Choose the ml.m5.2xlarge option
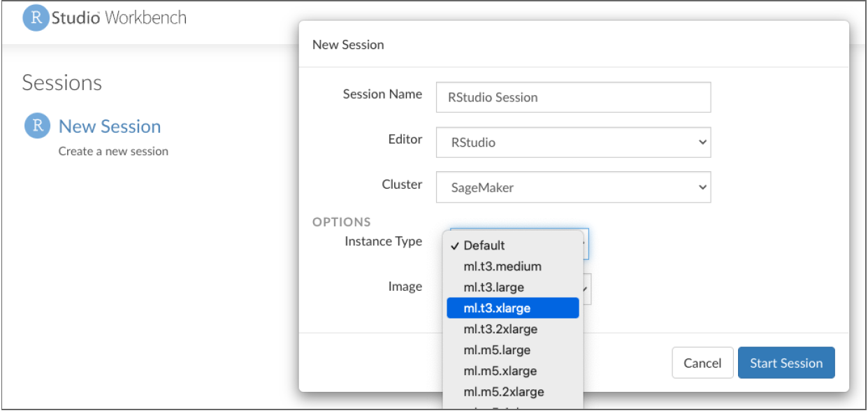The height and width of the screenshot is (413, 868). click(503, 391)
